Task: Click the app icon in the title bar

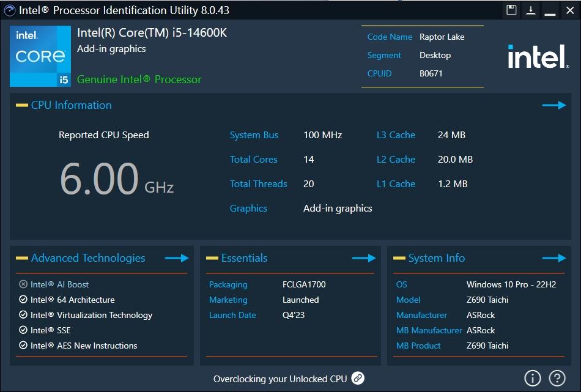Action: [10, 10]
